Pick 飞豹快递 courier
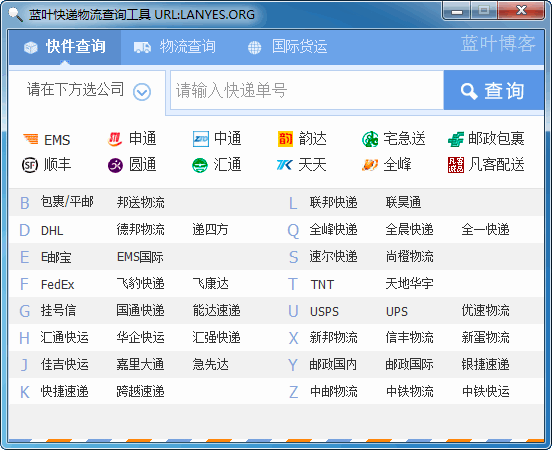The image size is (552, 450). tap(140, 283)
